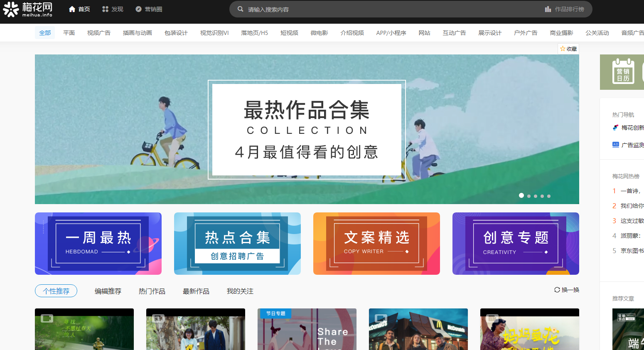Click the 营销日历 calendar icon
The image size is (644, 350).
pyautogui.click(x=622, y=72)
